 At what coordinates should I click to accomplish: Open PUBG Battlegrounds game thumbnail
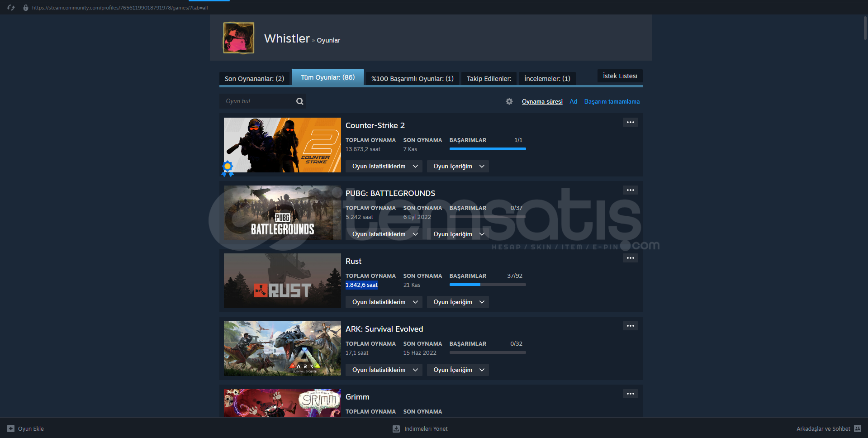pyautogui.click(x=282, y=213)
